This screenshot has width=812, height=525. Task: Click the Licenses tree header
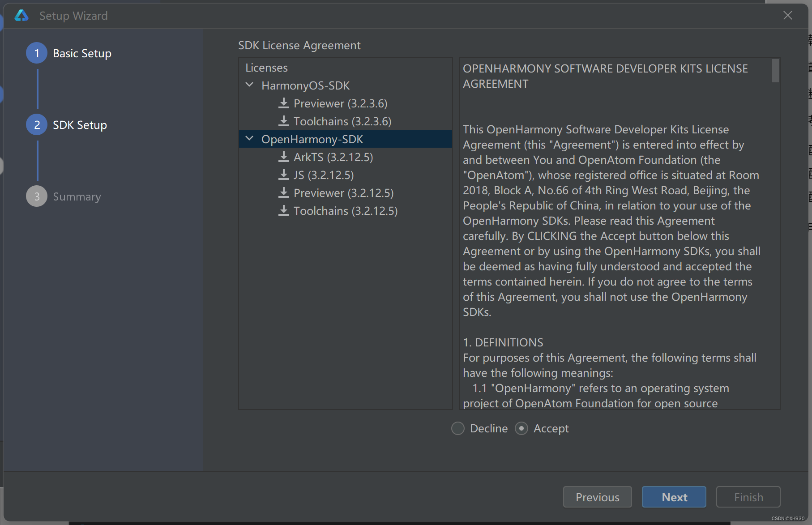pos(266,68)
